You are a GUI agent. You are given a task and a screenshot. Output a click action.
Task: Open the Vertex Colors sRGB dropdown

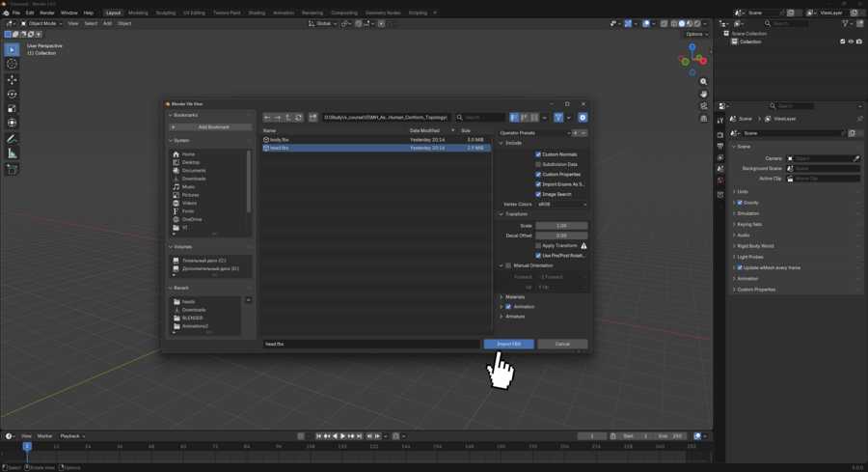[x=561, y=205]
